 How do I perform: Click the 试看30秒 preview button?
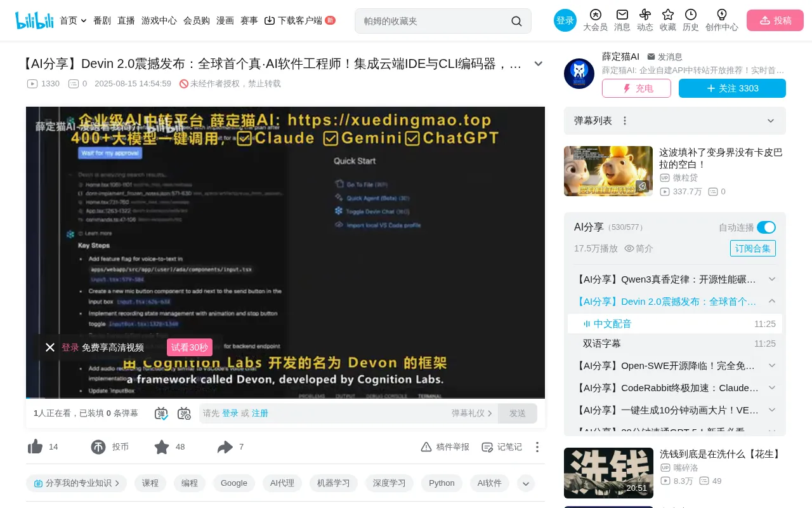190,347
